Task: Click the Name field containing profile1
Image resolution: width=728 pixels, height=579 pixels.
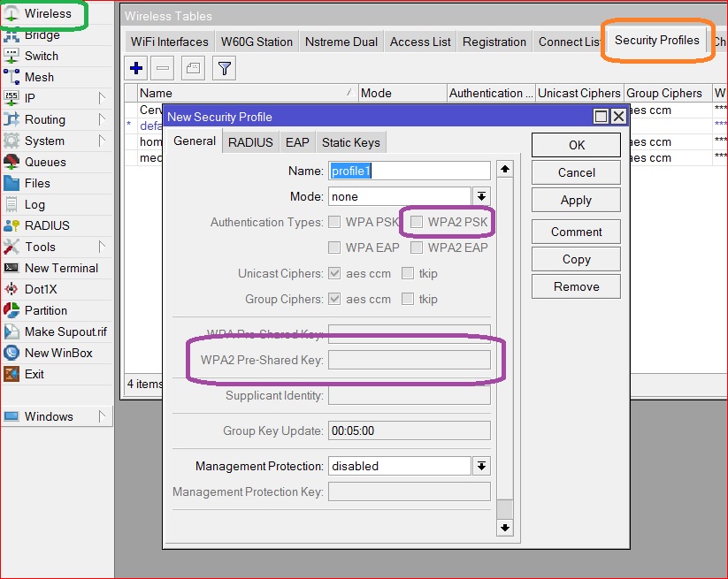Action: [410, 171]
